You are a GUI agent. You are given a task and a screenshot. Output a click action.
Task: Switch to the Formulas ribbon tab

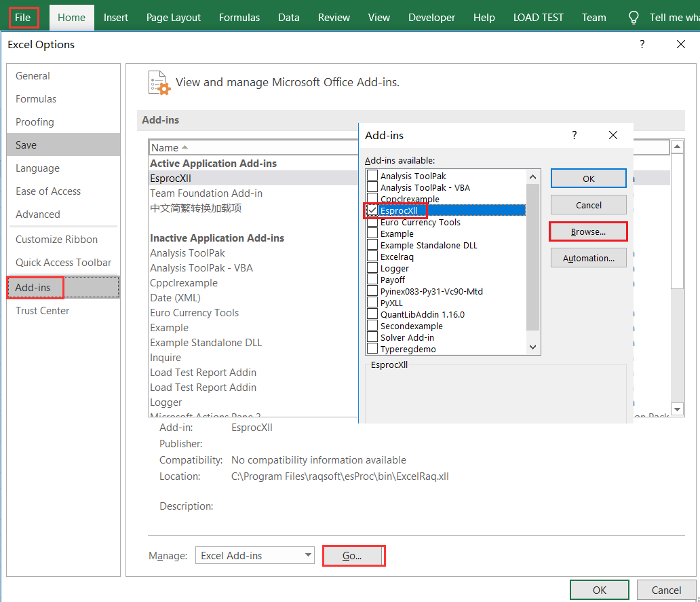[239, 18]
